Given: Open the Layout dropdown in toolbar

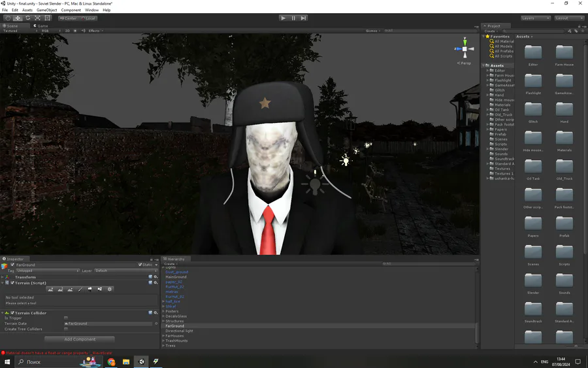Looking at the screenshot, I should pos(569,18).
